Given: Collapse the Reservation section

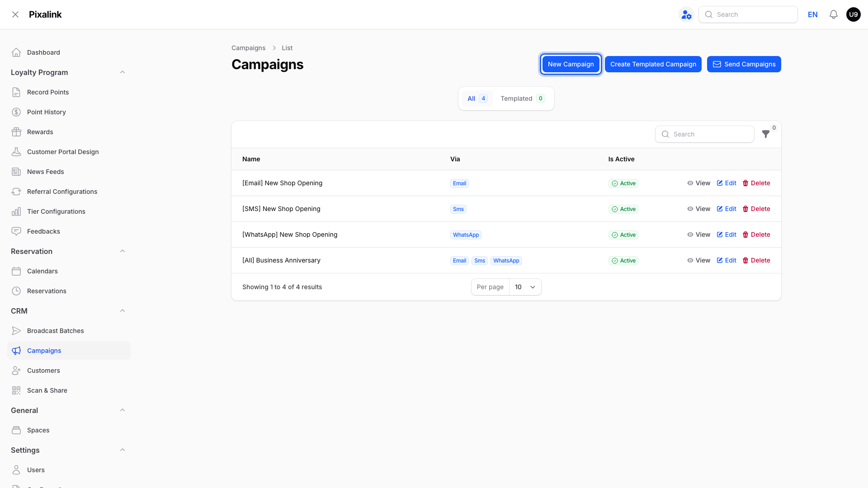Looking at the screenshot, I should click(x=123, y=251).
